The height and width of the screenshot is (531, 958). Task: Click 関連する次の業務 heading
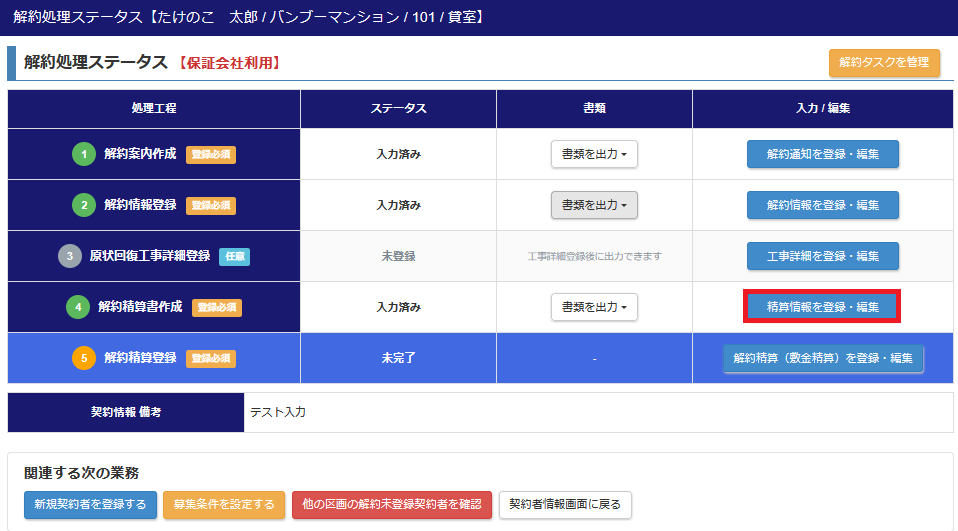81,473
